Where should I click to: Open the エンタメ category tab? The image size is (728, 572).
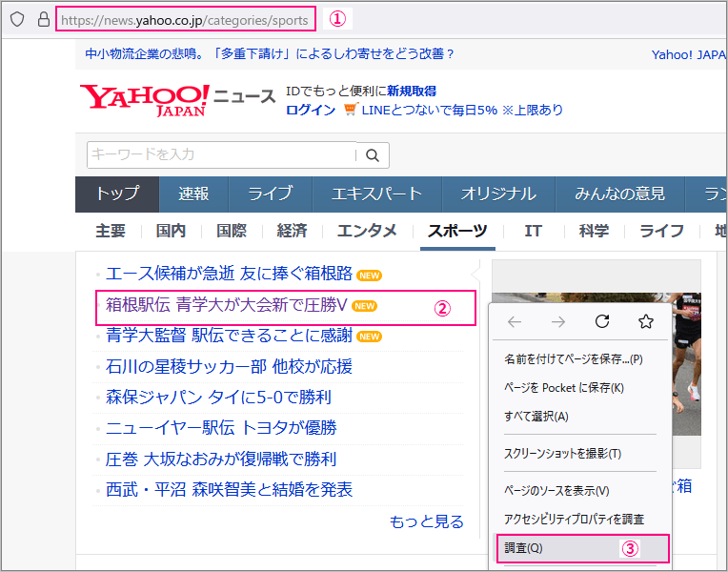point(367,231)
